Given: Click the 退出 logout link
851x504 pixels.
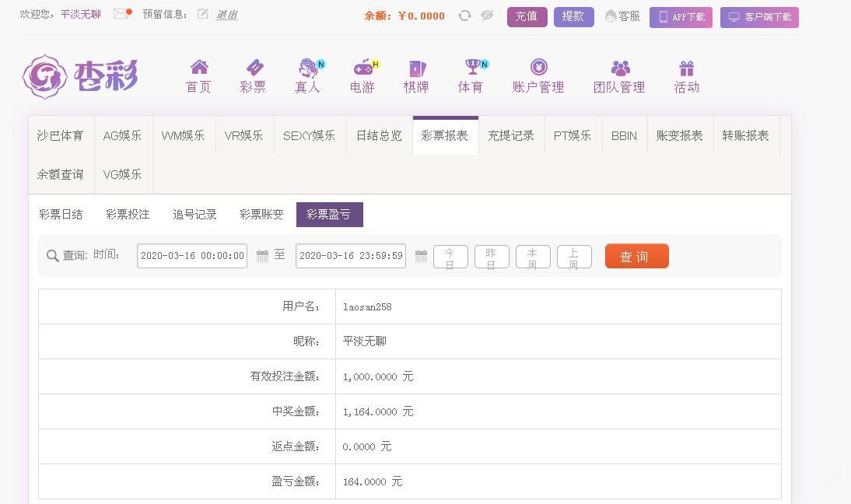Looking at the screenshot, I should pyautogui.click(x=227, y=15).
